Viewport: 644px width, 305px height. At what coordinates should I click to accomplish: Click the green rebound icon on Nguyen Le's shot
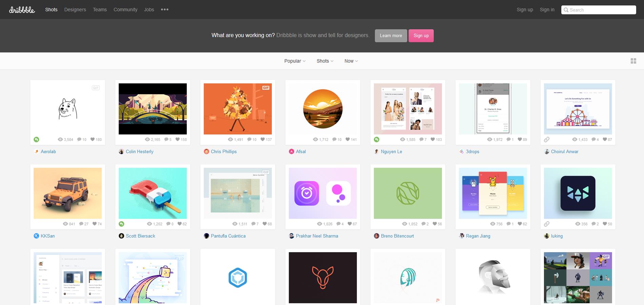click(x=377, y=139)
